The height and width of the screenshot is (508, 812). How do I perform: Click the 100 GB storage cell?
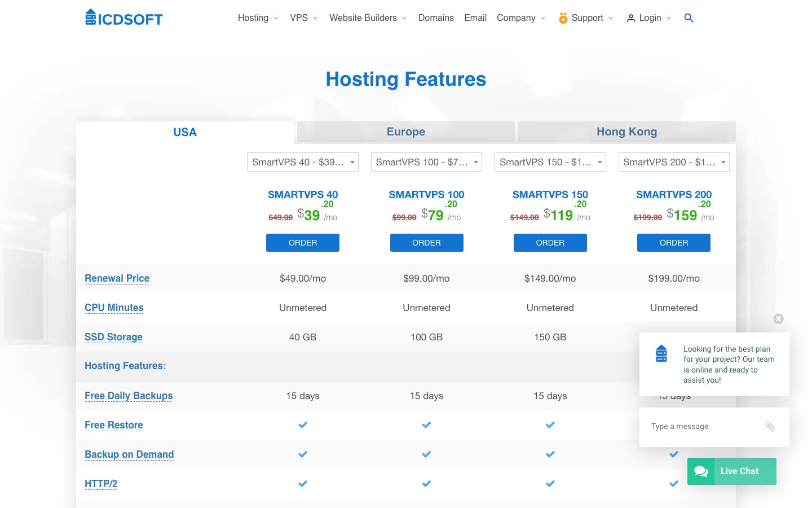tap(426, 337)
